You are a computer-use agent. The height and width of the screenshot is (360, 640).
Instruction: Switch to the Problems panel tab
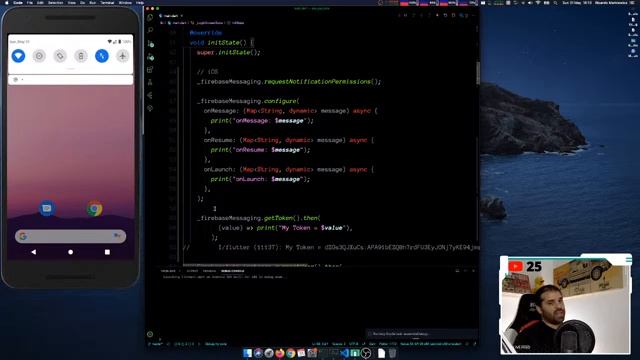coord(168,271)
